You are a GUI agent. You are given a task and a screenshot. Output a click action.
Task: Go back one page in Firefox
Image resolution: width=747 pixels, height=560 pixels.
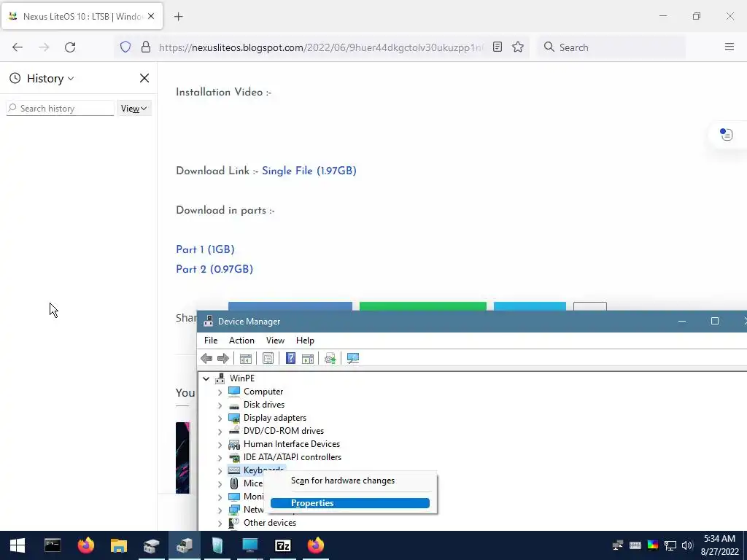[18, 47]
